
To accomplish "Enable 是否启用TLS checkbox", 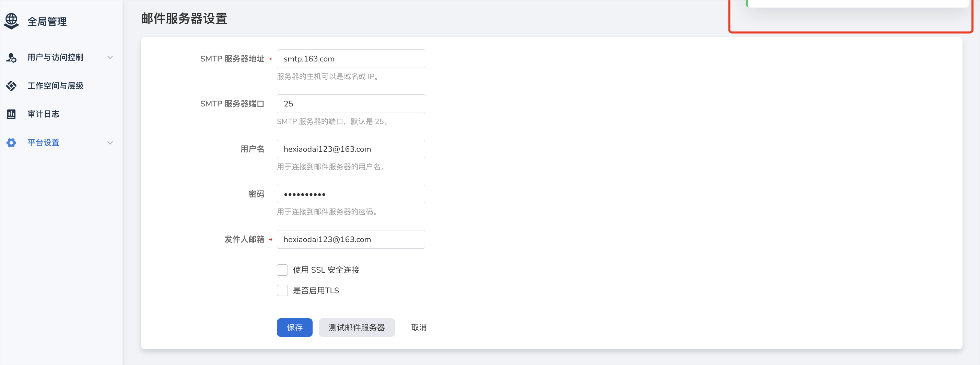I will point(282,290).
